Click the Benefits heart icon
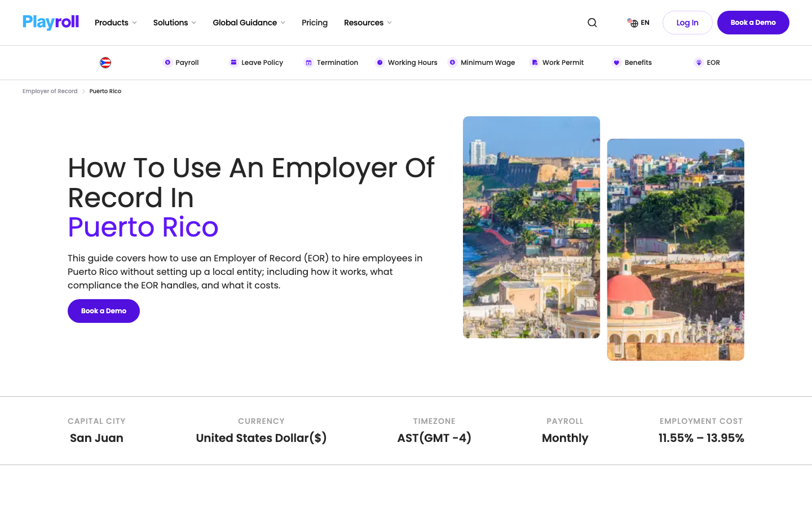This screenshot has width=812, height=508. click(x=616, y=63)
